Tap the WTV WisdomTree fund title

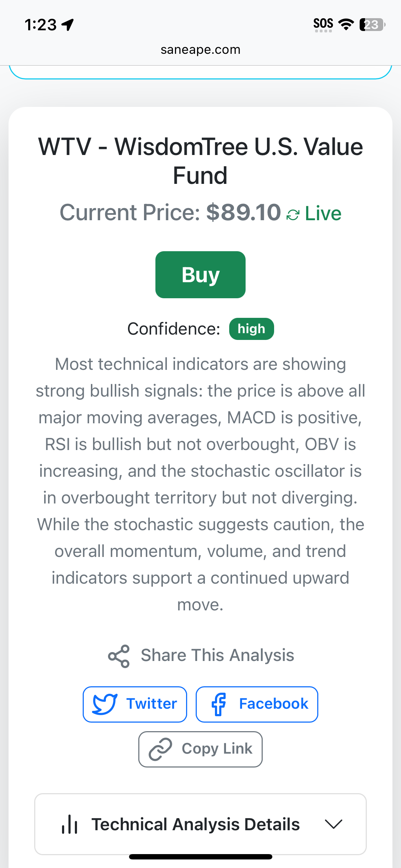[x=200, y=161]
